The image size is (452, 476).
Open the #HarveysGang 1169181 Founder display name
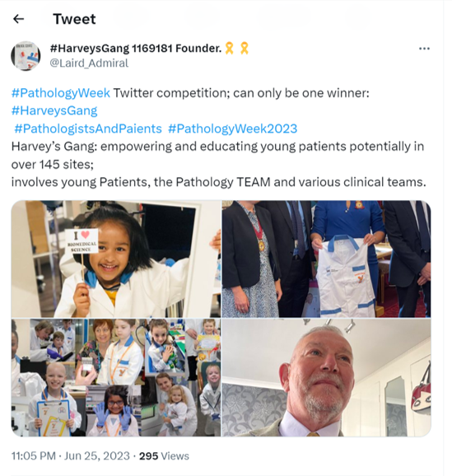136,49
